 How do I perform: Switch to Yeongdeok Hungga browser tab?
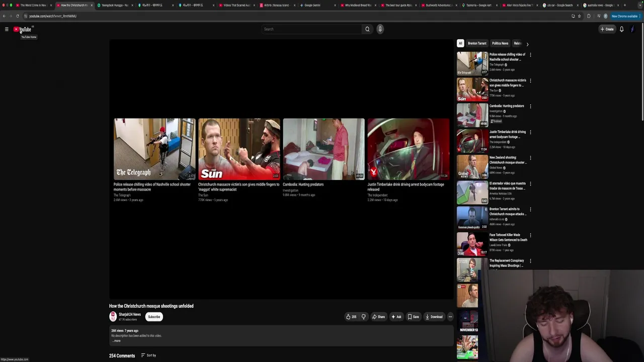[115, 5]
